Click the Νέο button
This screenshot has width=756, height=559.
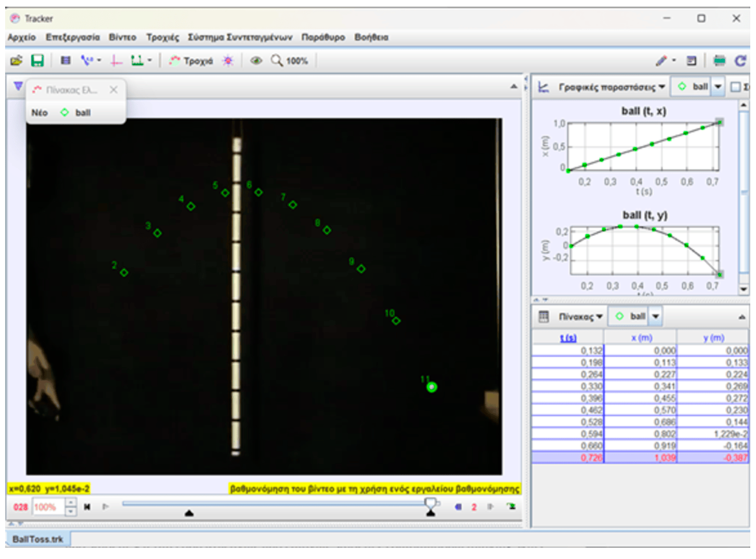tap(39, 113)
